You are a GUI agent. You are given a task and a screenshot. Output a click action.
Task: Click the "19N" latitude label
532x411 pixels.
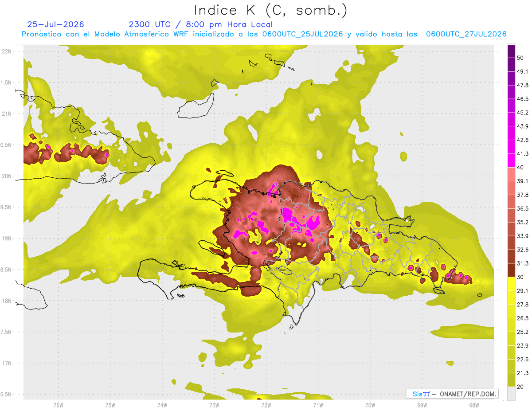[x=7, y=238]
